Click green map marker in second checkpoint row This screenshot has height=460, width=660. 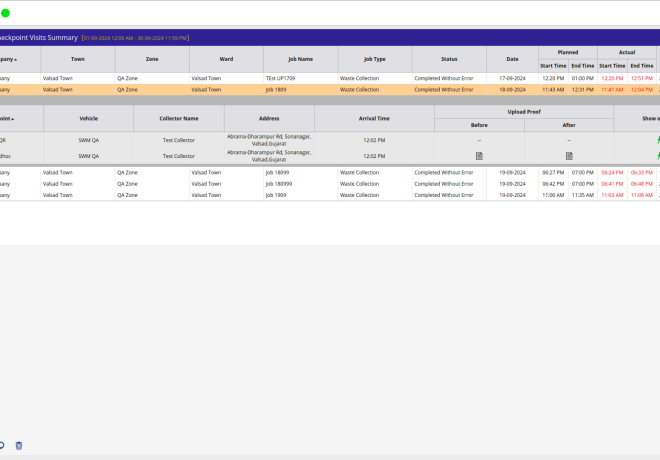tap(657, 156)
